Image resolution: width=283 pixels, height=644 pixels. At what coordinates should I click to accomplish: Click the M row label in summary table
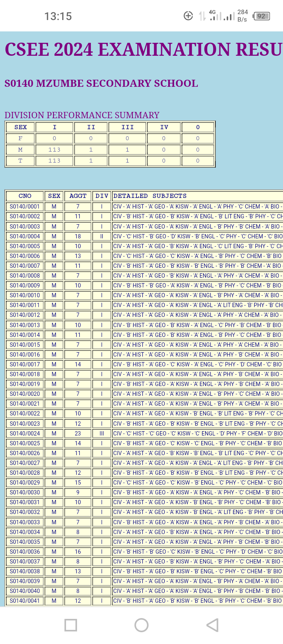20,150
